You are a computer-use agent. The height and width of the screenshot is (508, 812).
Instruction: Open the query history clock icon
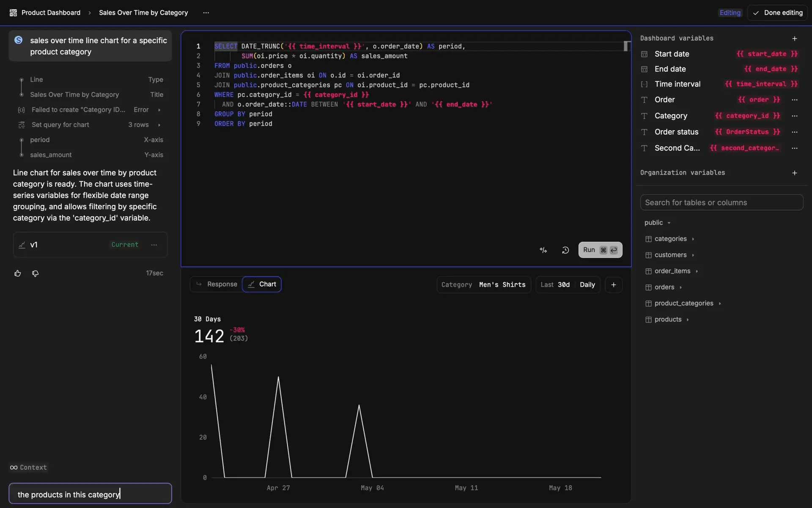click(x=565, y=250)
